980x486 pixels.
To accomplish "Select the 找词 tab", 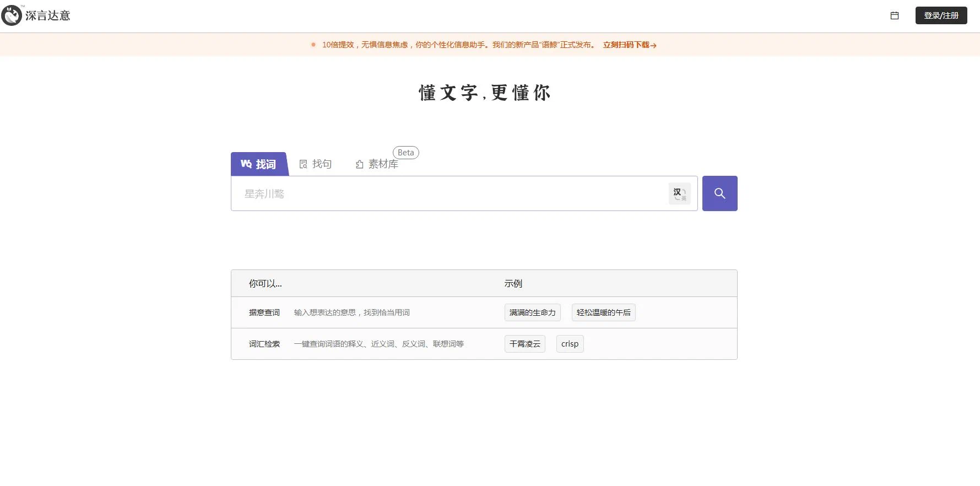I will point(259,164).
